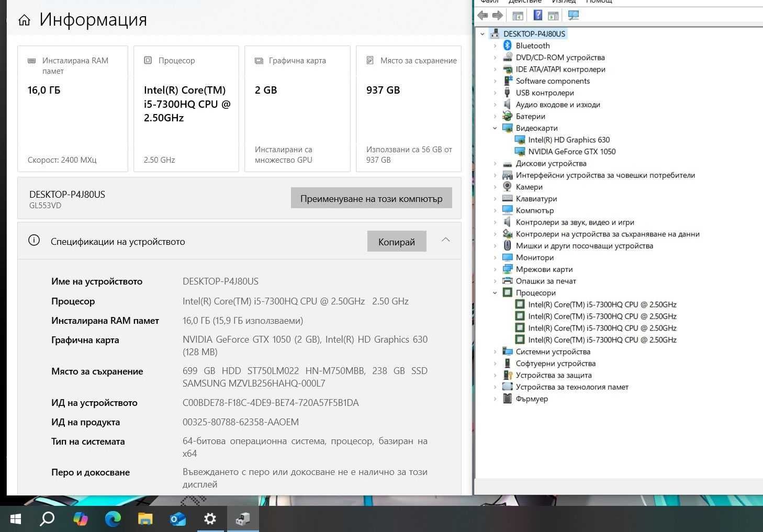Open Microsoft Edge from the taskbar

tap(113, 519)
